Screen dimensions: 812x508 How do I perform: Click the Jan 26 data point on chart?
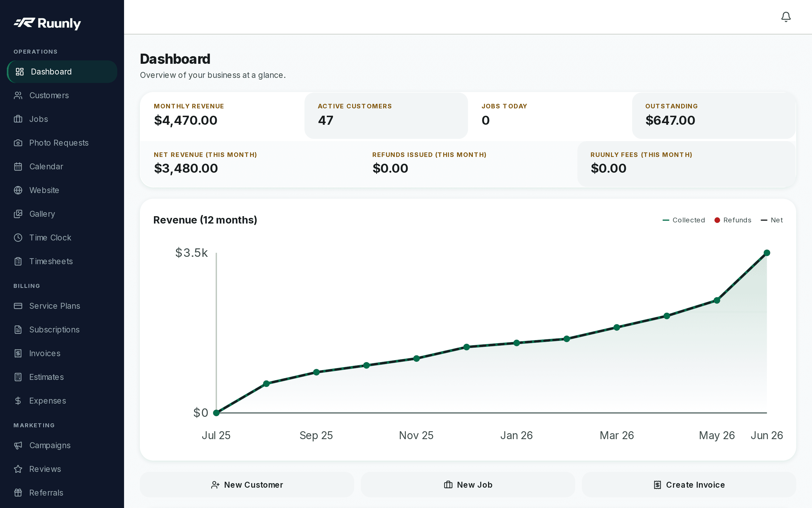click(x=517, y=343)
